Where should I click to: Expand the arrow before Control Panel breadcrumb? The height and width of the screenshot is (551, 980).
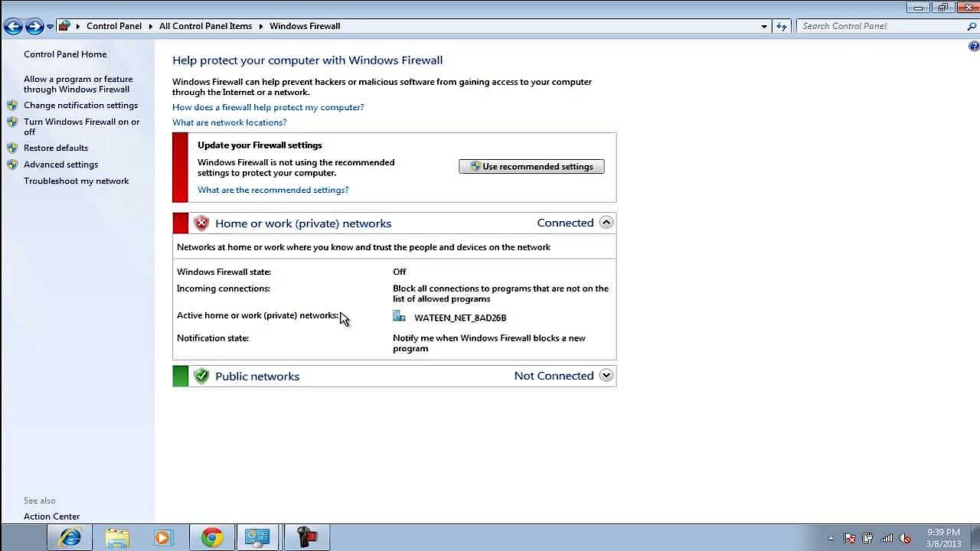tap(78, 26)
